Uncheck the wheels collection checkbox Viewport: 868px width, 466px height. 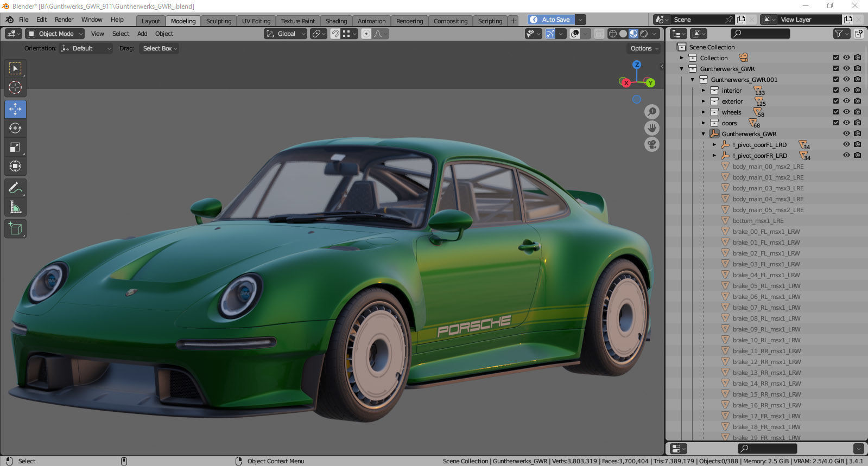coord(836,112)
